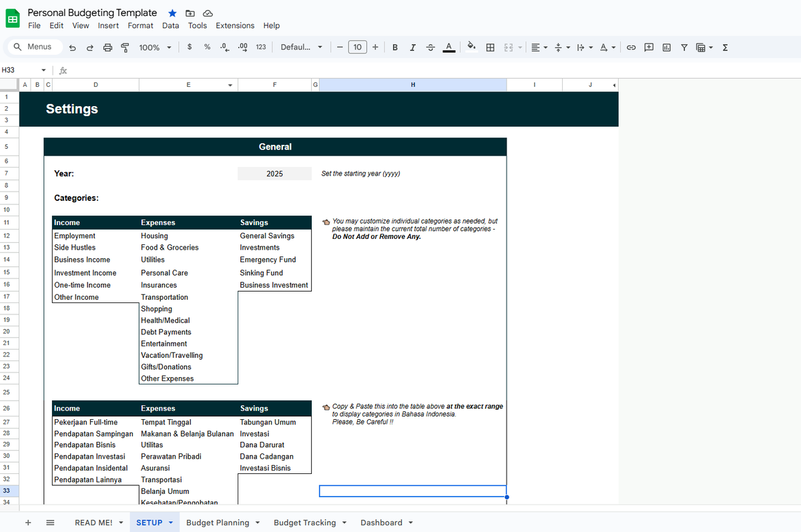Open the zoom 100% dropdown
Viewport: 801px width, 532px height.
click(x=155, y=47)
